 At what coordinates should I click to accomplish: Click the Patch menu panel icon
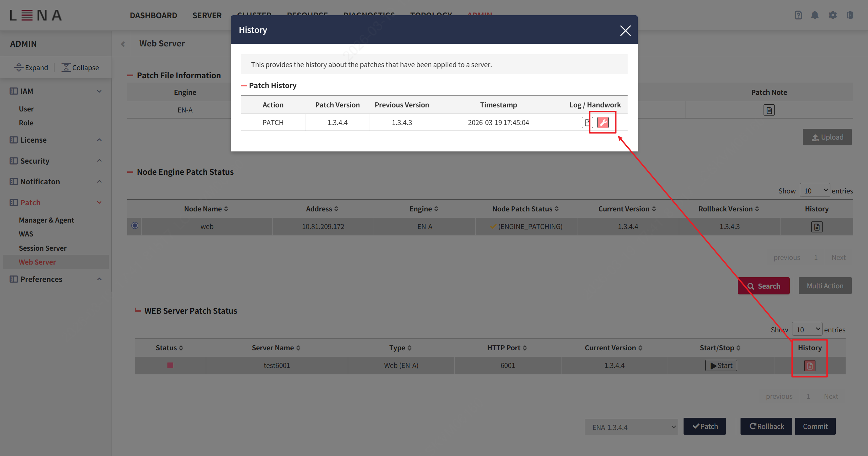click(x=14, y=203)
